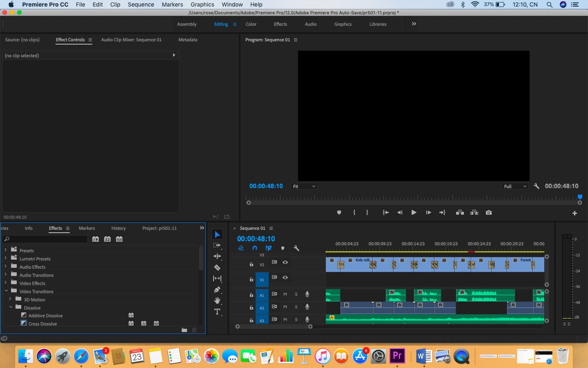588x368 pixels.
Task: Switch to the Pen tool
Action: (217, 289)
